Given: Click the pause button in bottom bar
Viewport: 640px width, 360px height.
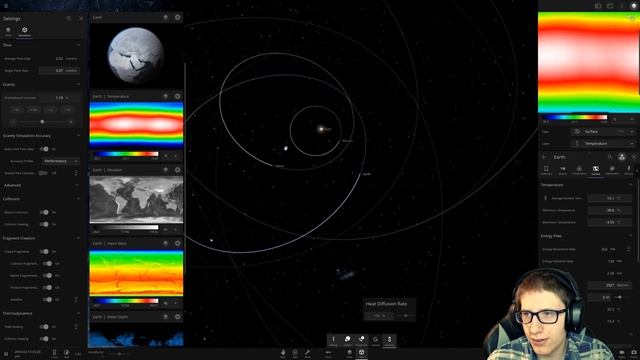Looking at the screenshot, I should (6, 353).
